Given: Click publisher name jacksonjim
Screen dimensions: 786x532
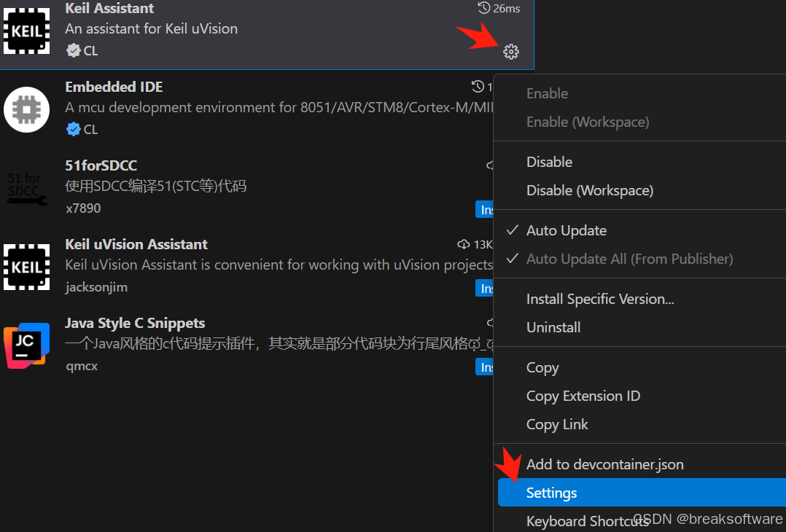Looking at the screenshot, I should (x=96, y=287).
